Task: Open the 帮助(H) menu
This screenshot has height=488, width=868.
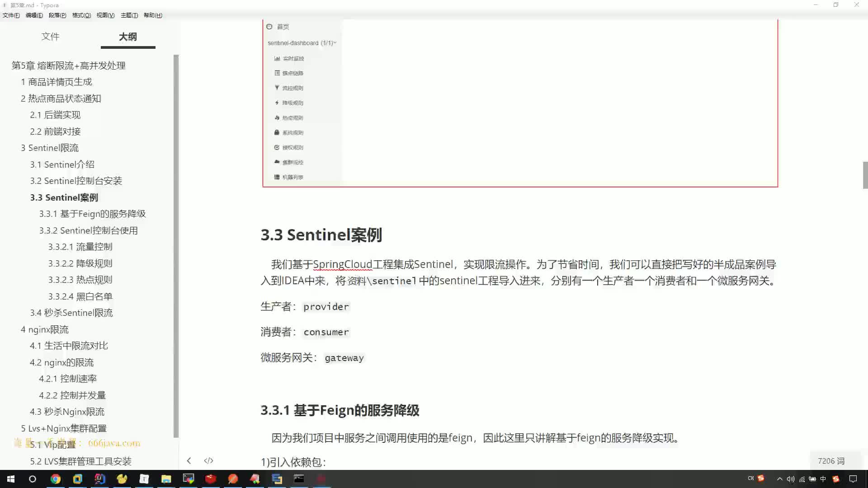Action: [x=153, y=15]
